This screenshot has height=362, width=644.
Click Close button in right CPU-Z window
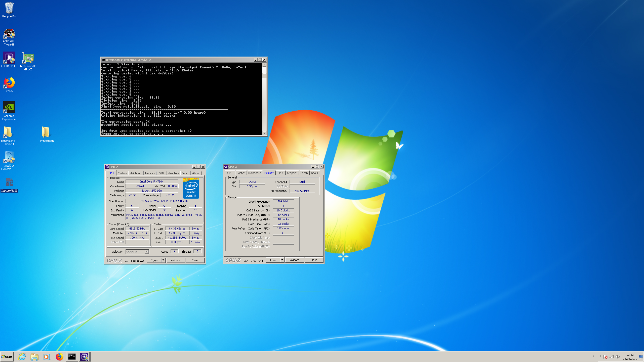point(314,260)
